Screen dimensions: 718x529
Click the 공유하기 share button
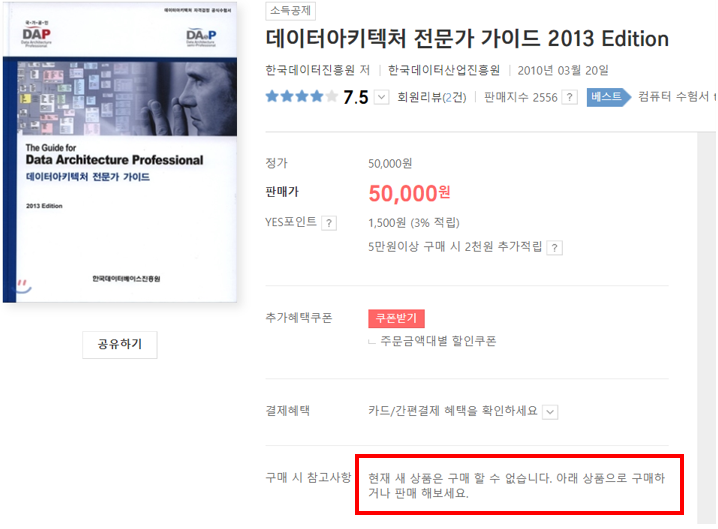tap(120, 344)
